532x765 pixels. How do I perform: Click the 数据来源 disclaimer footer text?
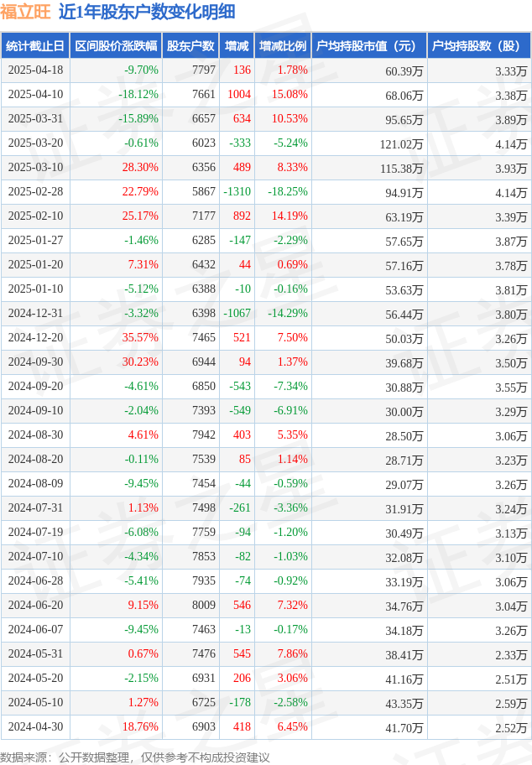click(x=135, y=757)
